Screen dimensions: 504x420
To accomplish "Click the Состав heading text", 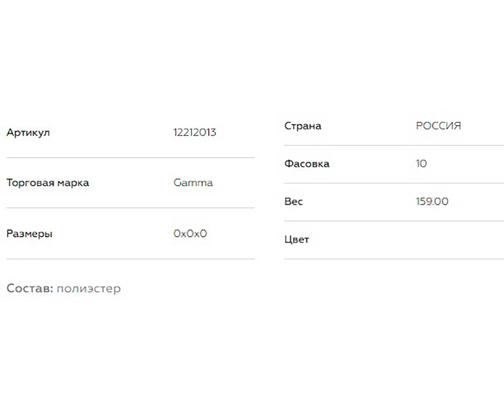I will (30, 289).
